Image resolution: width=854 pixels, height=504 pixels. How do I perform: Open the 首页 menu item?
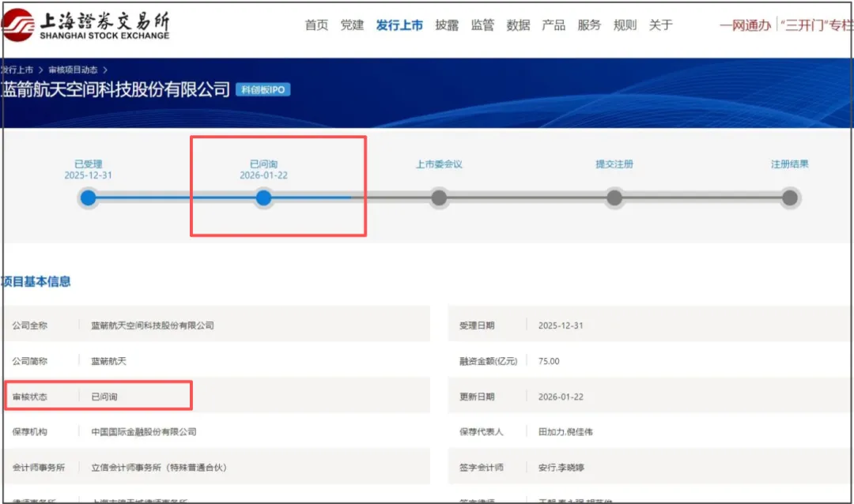coord(316,25)
